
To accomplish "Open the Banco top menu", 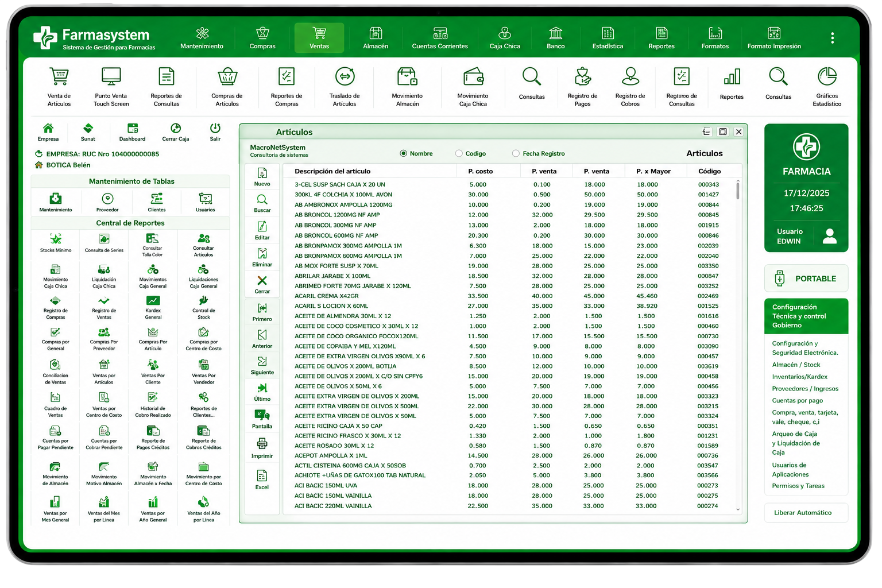I will click(555, 38).
